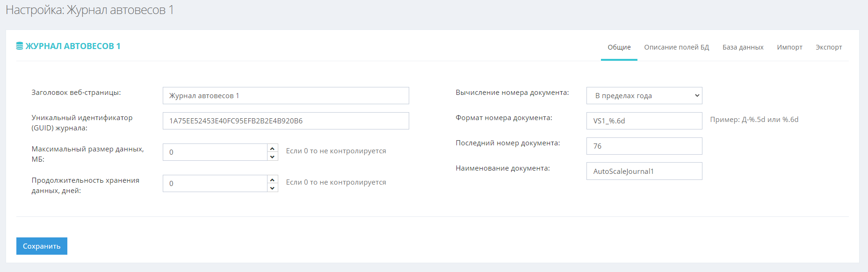Open the Экспорт tab
The width and height of the screenshot is (868, 272).
click(829, 47)
